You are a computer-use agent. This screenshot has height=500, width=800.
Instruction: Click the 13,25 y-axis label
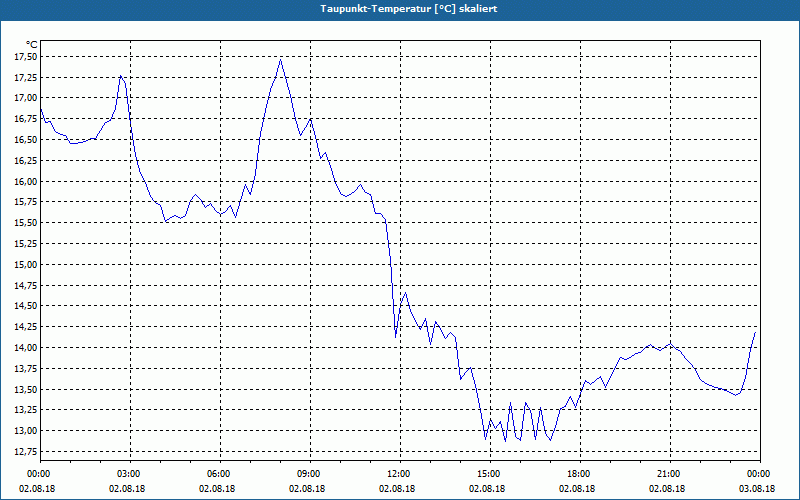click(x=25, y=410)
